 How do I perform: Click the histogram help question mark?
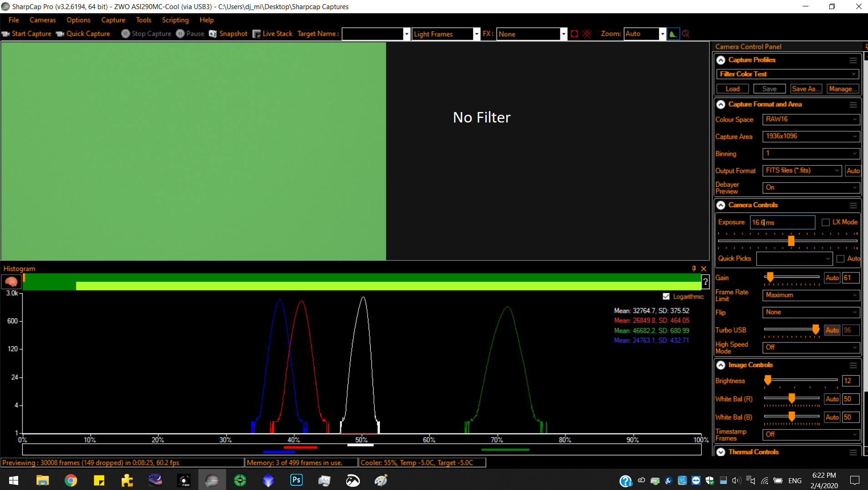705,282
